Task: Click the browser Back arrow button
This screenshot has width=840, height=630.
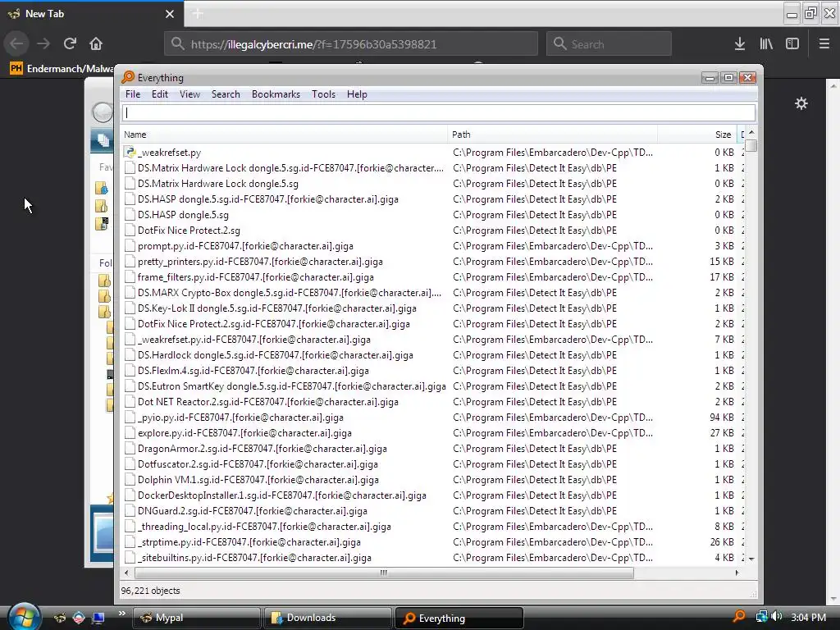Action: 16,43
